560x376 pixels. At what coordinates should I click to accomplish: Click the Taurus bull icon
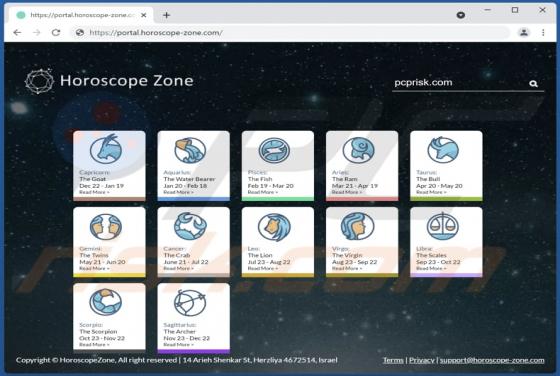point(443,150)
